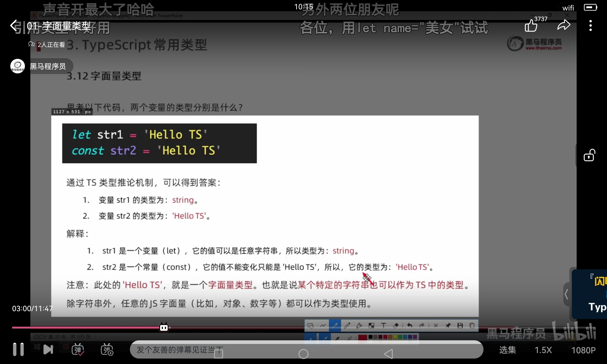Viewport: 607px width, 364px height.
Task: Open the 选集 episode list
Action: pos(507,350)
